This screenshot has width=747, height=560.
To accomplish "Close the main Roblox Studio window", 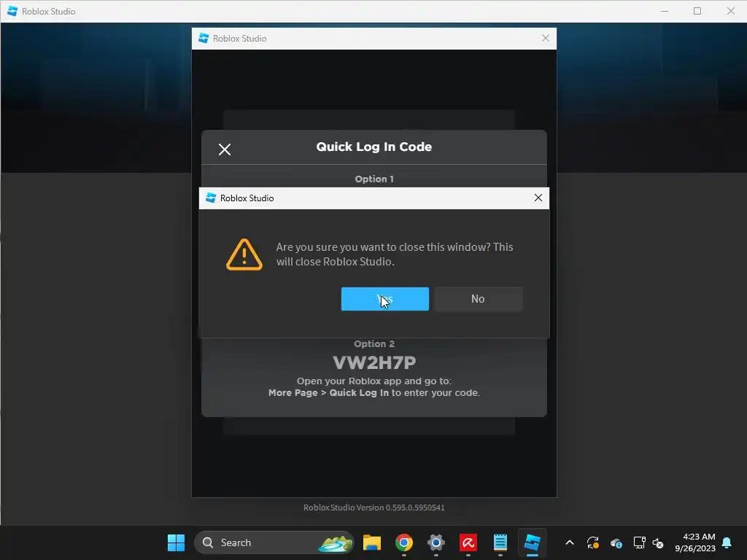I will tap(731, 11).
